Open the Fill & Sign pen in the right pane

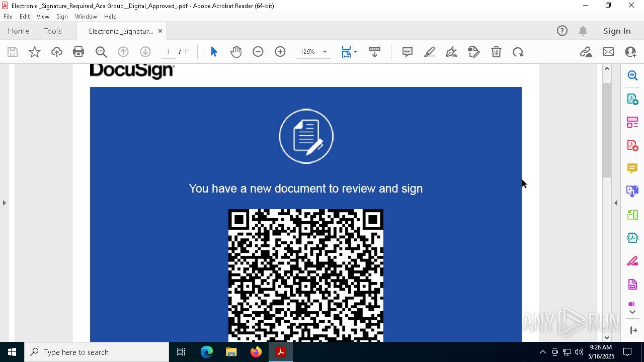pyautogui.click(x=632, y=261)
